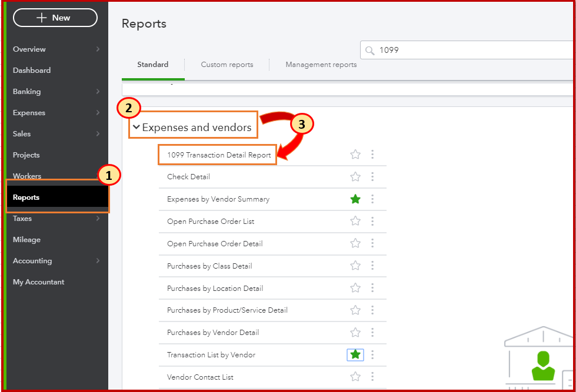Open Mileage in the sidebar
Image resolution: width=576 pixels, height=392 pixels.
click(x=27, y=240)
